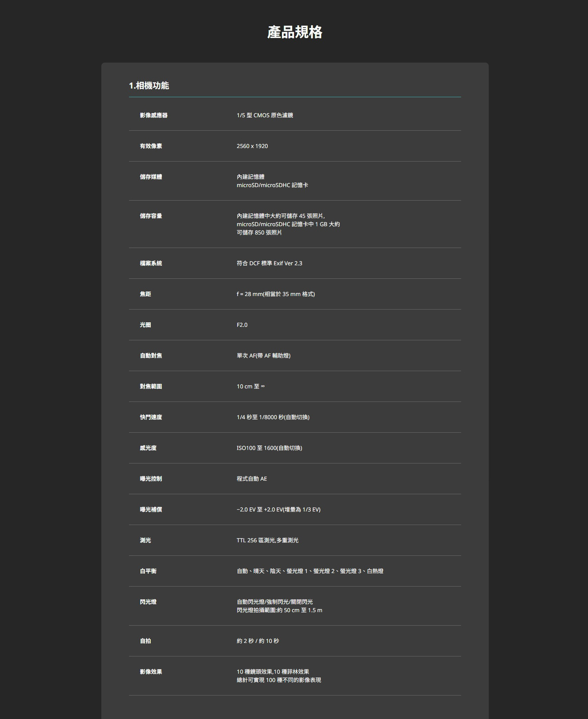
Task: Click the TTL 256 區測光 metering value
Action: click(x=267, y=540)
